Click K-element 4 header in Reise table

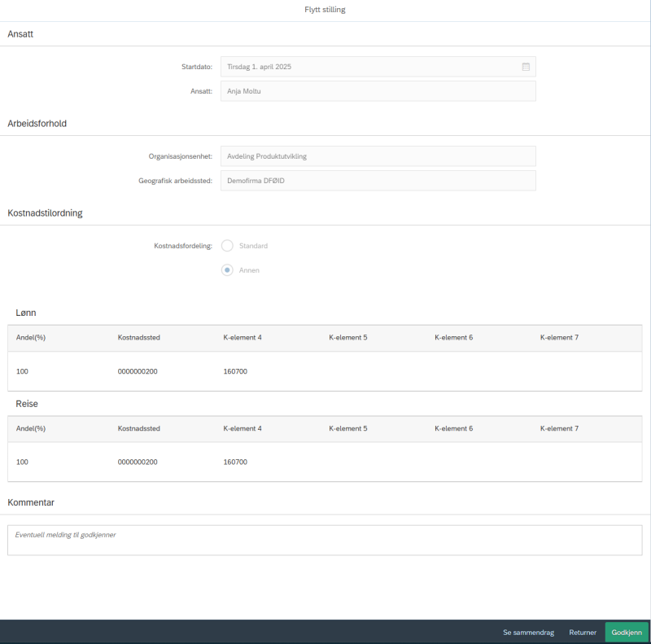tap(242, 428)
